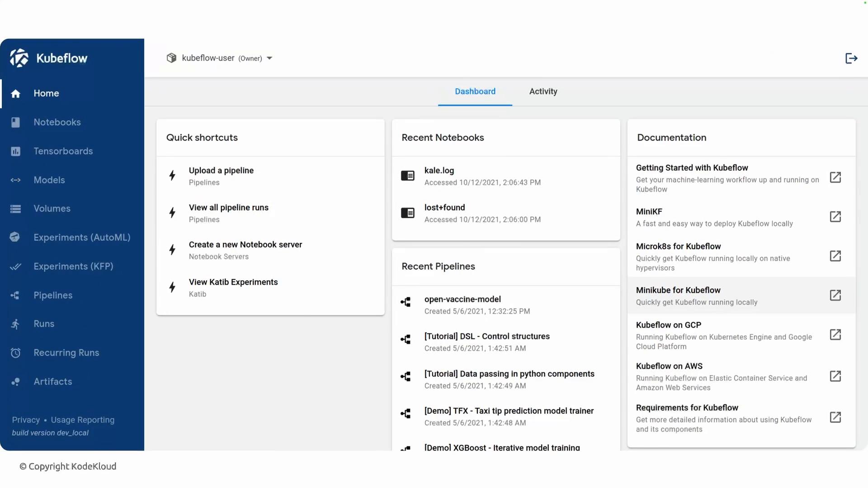The image size is (868, 488).
Task: Open Volumes from the sidebar menu
Action: click(x=72, y=209)
